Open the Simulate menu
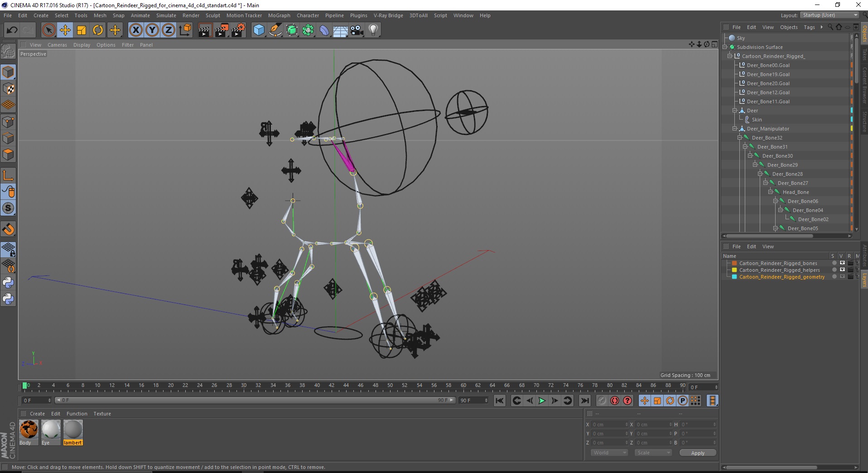Image resolution: width=868 pixels, height=473 pixels. tap(166, 15)
